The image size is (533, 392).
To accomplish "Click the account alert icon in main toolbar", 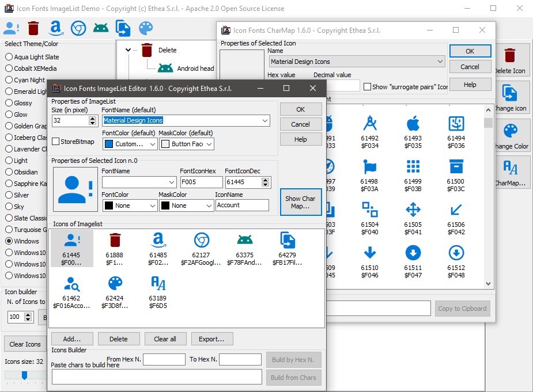I will coord(11,28).
